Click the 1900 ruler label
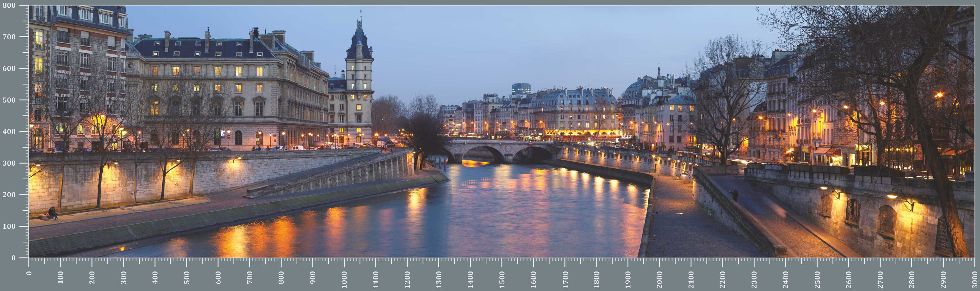The width and height of the screenshot is (980, 291). pos(628,280)
